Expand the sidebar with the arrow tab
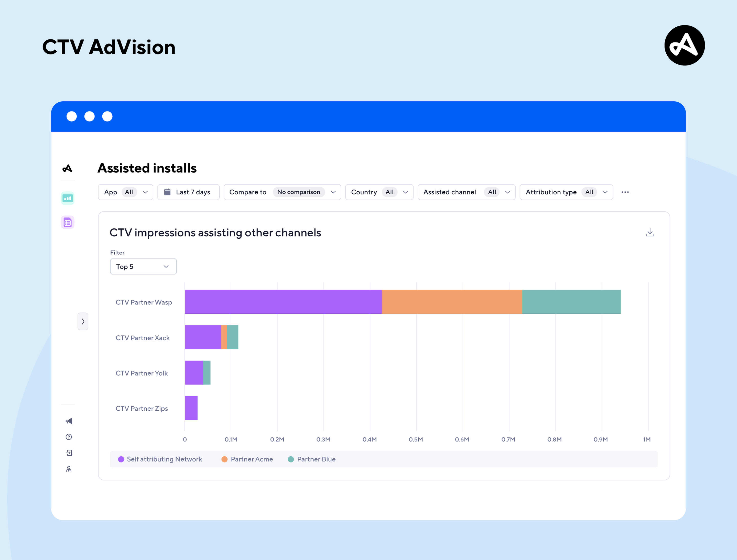Viewport: 737px width, 560px height. tap(83, 321)
